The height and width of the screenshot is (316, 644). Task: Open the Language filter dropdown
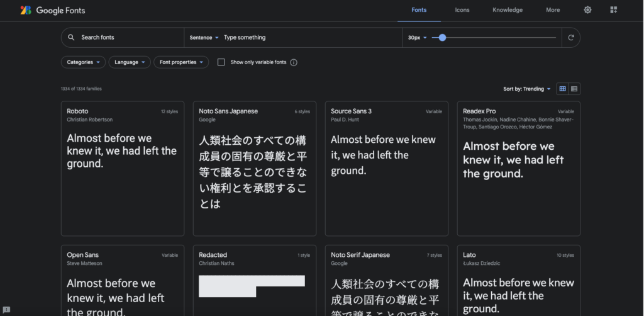tap(130, 62)
